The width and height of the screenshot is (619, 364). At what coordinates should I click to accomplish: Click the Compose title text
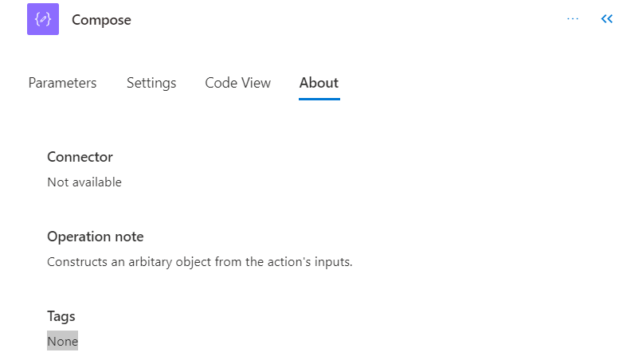click(x=101, y=21)
